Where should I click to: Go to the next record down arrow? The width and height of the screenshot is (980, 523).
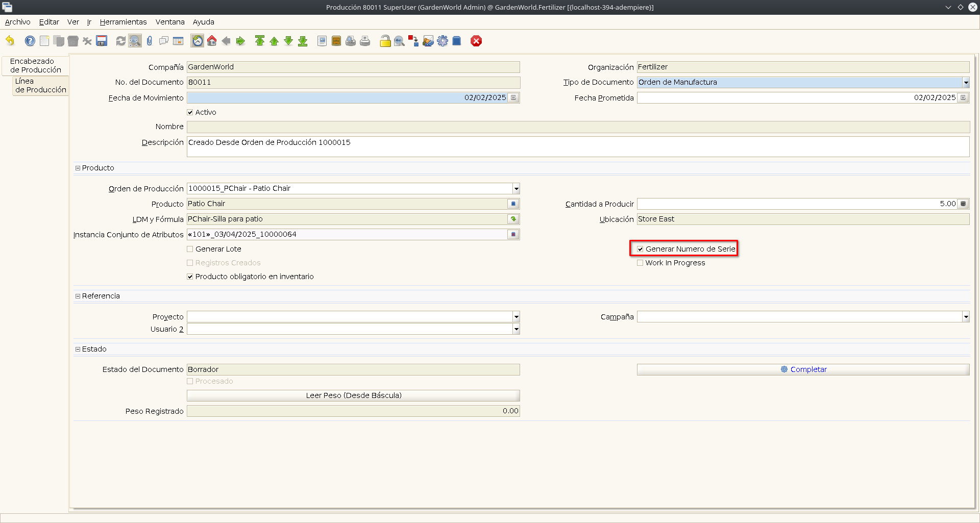pyautogui.click(x=288, y=41)
